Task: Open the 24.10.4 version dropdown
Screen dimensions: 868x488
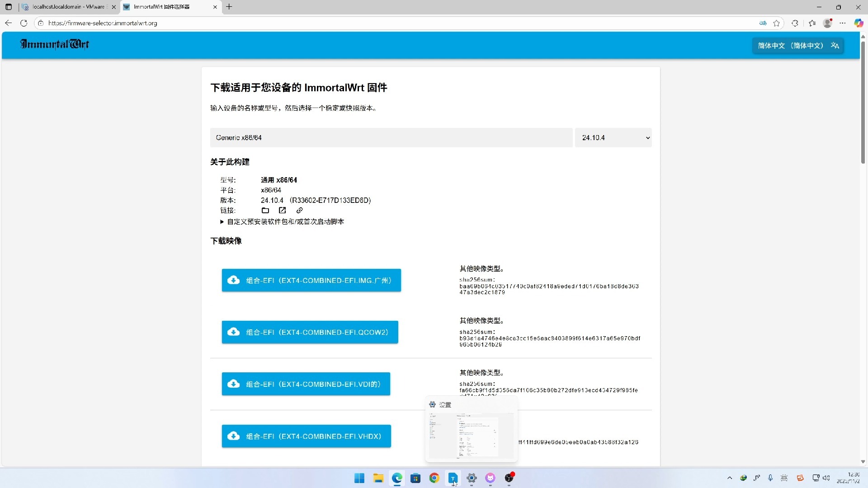Action: pos(613,138)
